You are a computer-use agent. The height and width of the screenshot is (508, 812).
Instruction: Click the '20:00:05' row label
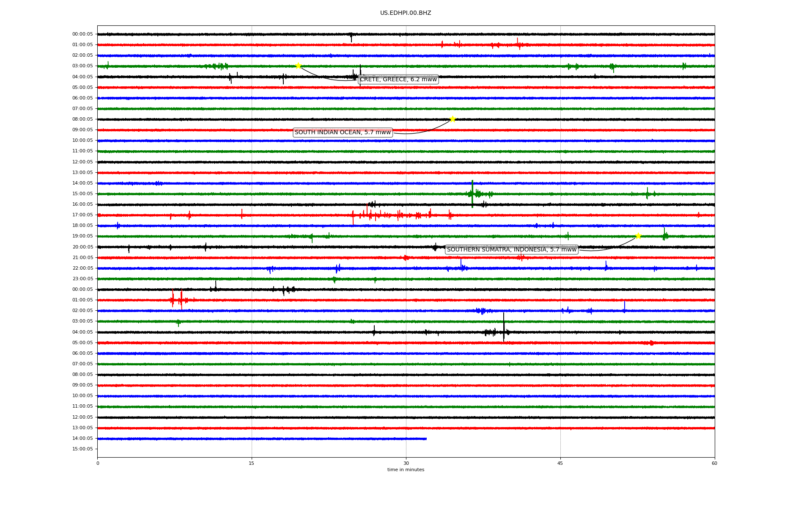coord(82,247)
